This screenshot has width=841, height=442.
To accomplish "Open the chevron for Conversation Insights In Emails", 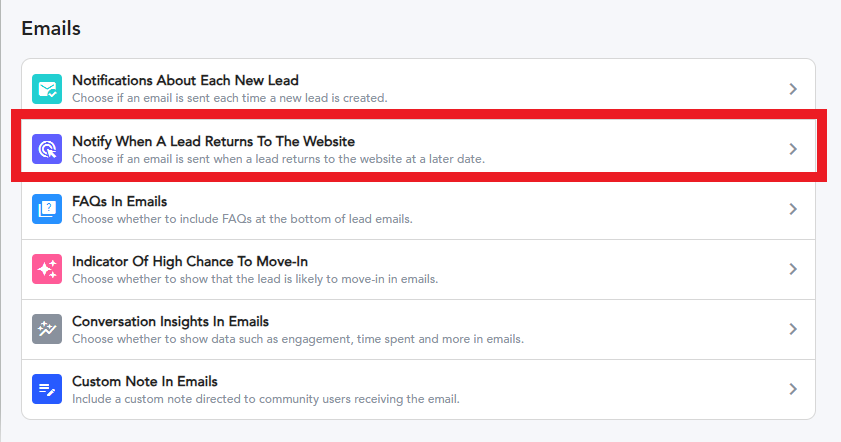I will coord(793,329).
